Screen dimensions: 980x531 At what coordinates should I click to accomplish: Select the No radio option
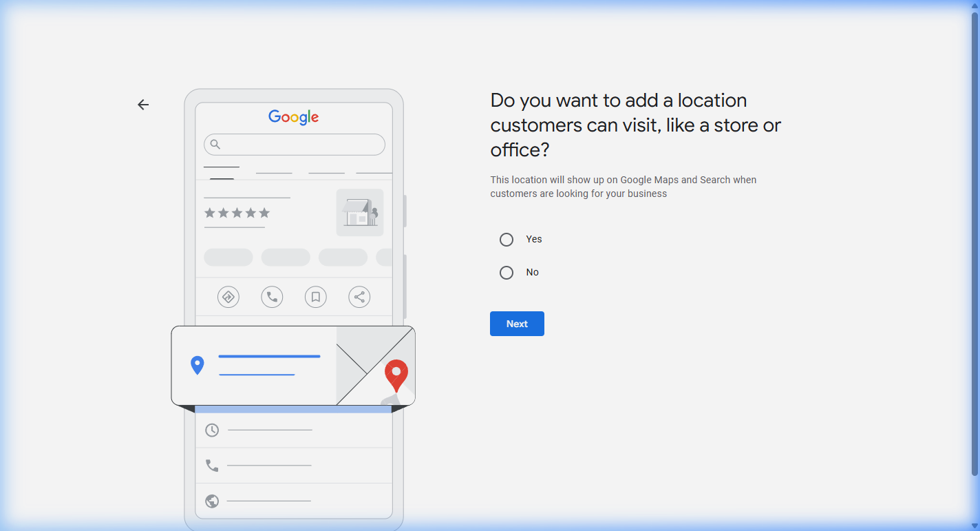[x=507, y=272]
